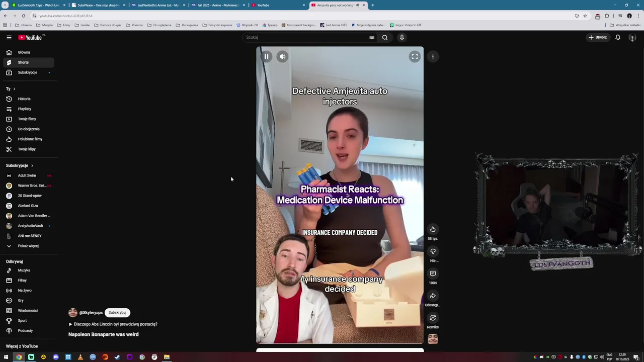
Task: Go to Główna in the sidebar
Action: point(28,52)
